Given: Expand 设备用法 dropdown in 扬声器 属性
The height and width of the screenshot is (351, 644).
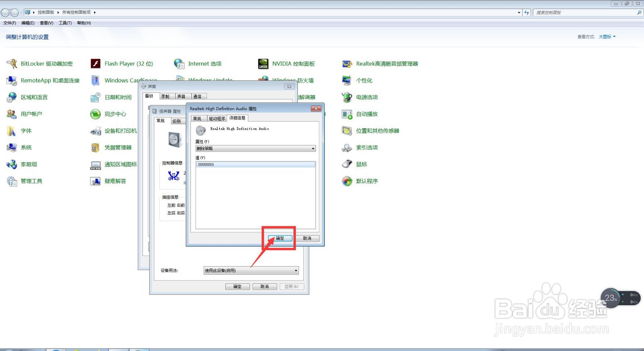Looking at the screenshot, I should pyautogui.click(x=251, y=271).
